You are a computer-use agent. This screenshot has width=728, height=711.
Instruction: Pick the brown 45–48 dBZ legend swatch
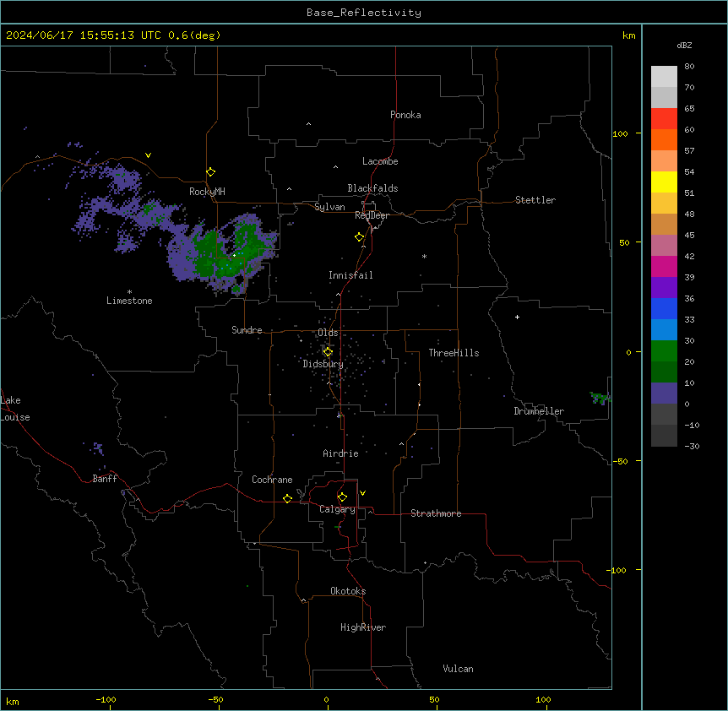click(664, 224)
